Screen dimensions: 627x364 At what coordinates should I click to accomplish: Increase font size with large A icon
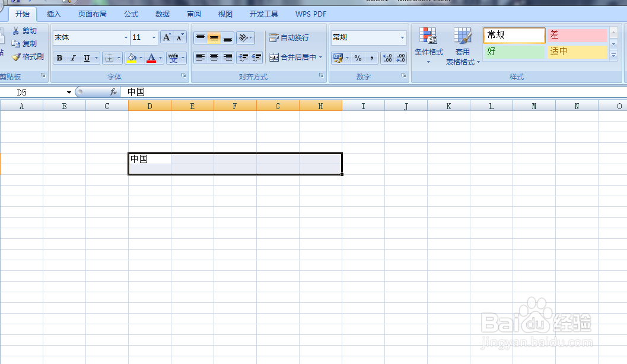pyautogui.click(x=167, y=37)
